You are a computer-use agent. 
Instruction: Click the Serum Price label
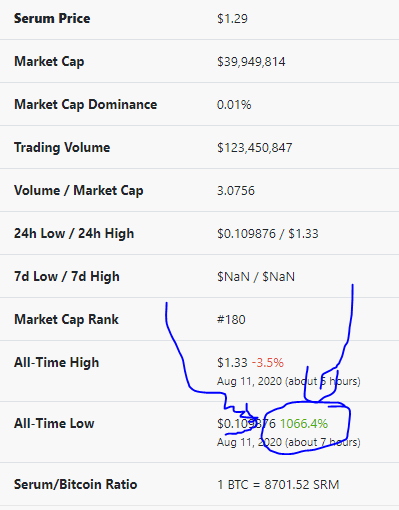pyautogui.click(x=52, y=18)
